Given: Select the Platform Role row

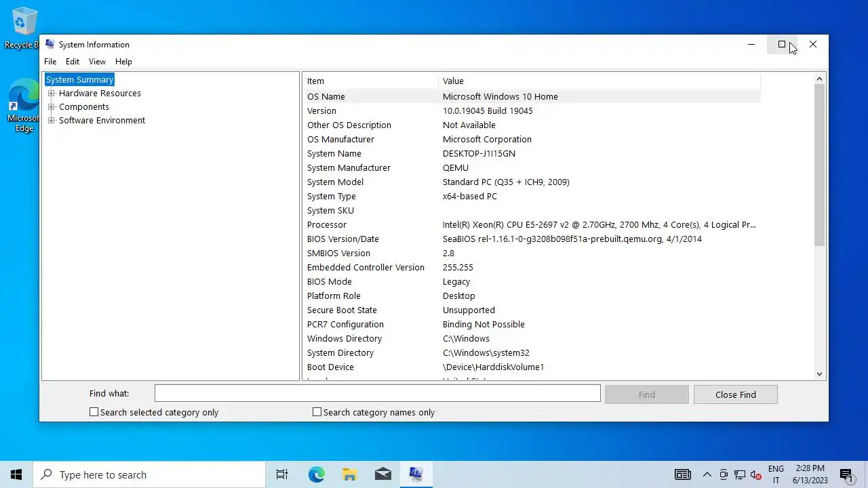Looking at the screenshot, I should 532,296.
